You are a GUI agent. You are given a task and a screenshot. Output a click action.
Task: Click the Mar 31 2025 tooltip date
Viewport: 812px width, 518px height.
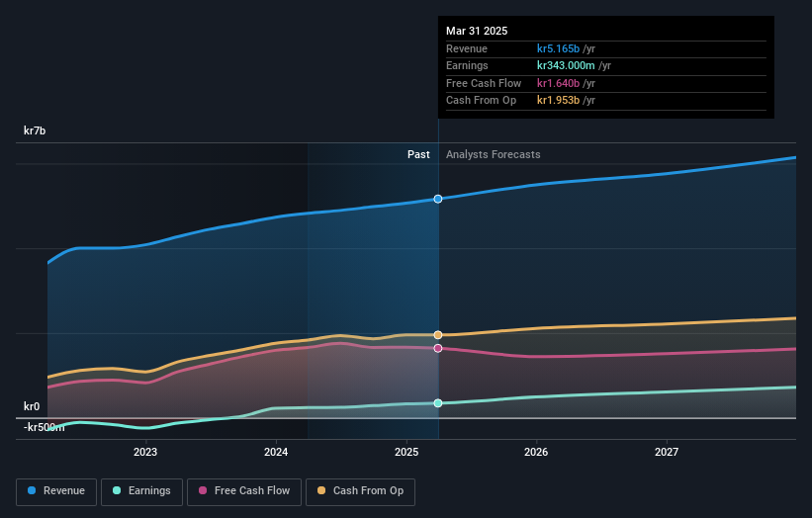click(x=477, y=31)
